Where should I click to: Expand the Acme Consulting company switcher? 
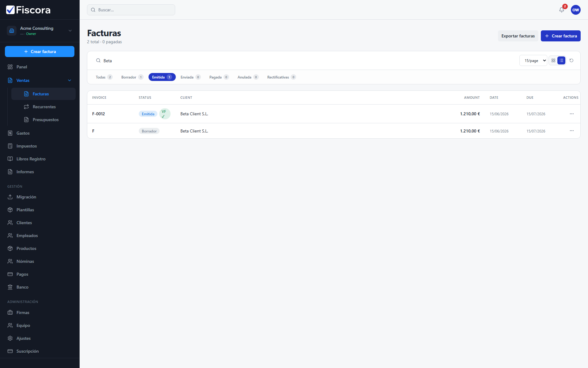(x=40, y=31)
